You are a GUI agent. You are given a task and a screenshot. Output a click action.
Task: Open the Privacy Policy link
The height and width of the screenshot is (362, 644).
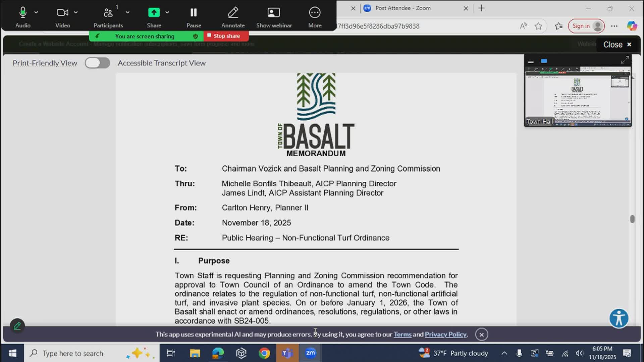click(x=445, y=334)
